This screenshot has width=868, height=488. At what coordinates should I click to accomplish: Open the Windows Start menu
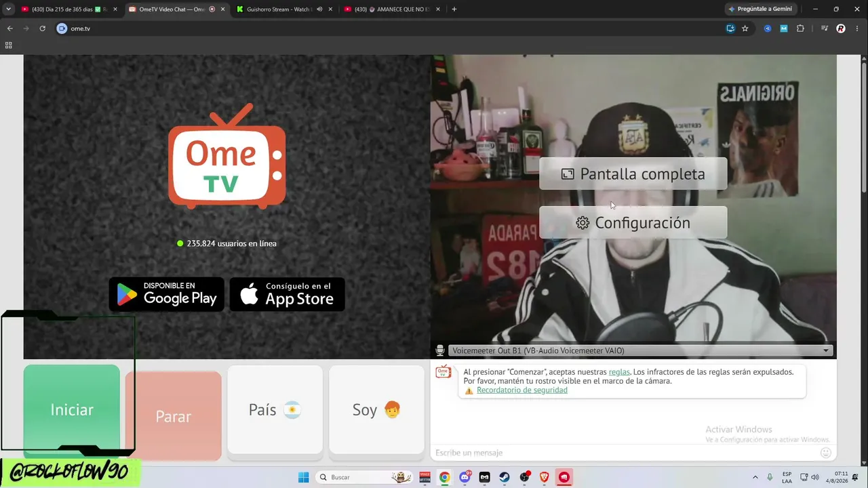tap(303, 477)
